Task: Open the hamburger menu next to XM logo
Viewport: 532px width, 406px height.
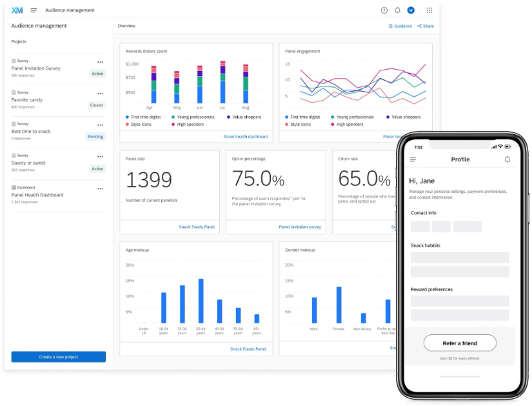Action: point(34,10)
